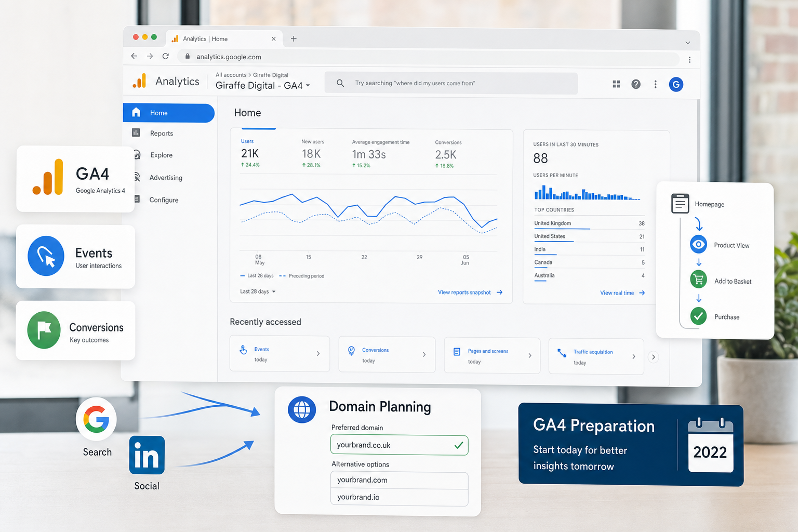798x532 pixels.
Task: Select the Conversions metric
Action: coord(448,154)
